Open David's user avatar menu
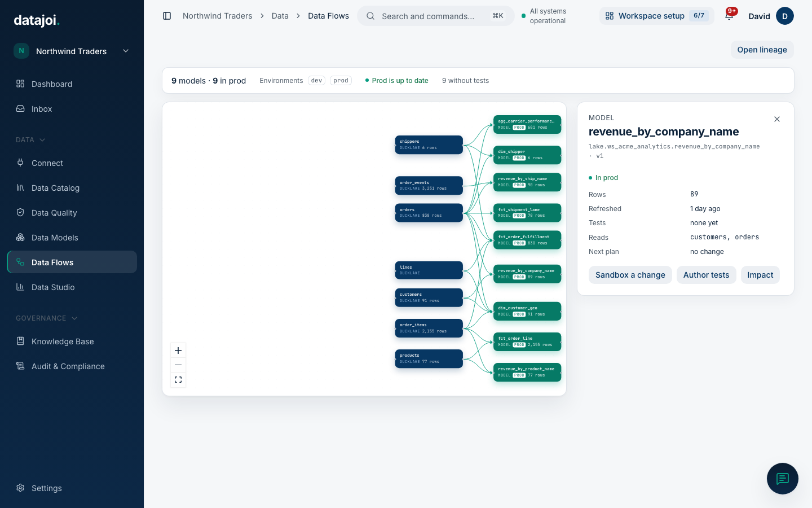 (x=785, y=16)
